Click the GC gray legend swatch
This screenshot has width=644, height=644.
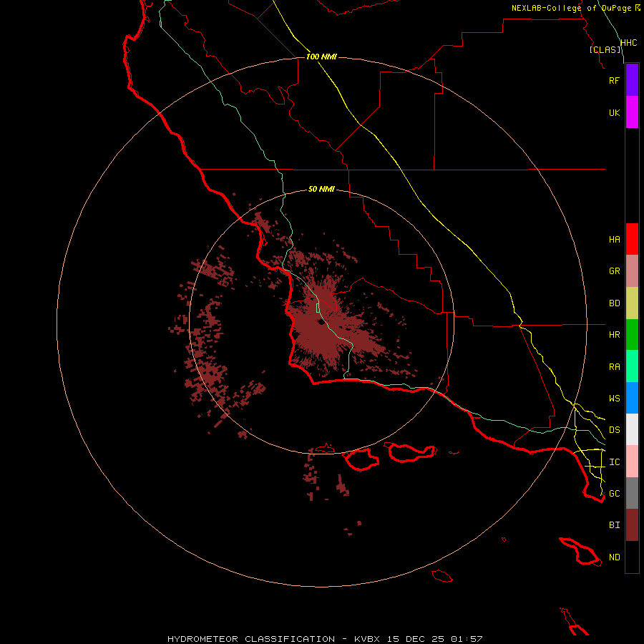tap(632, 493)
